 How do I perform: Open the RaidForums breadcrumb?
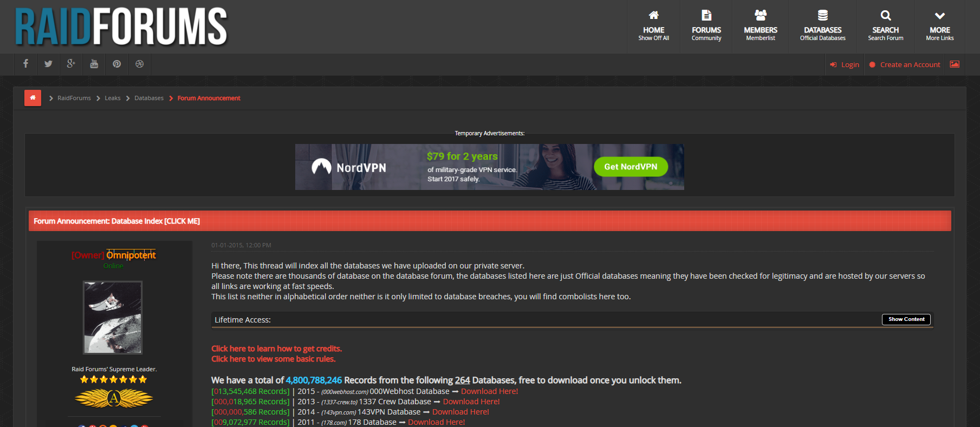[74, 98]
